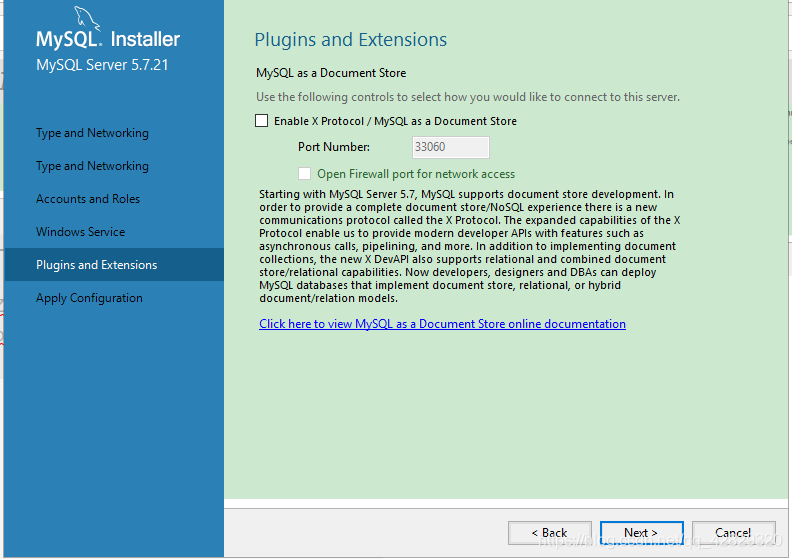Image resolution: width=792 pixels, height=559 pixels.
Task: Click the Port Number: label
Action: (x=334, y=147)
